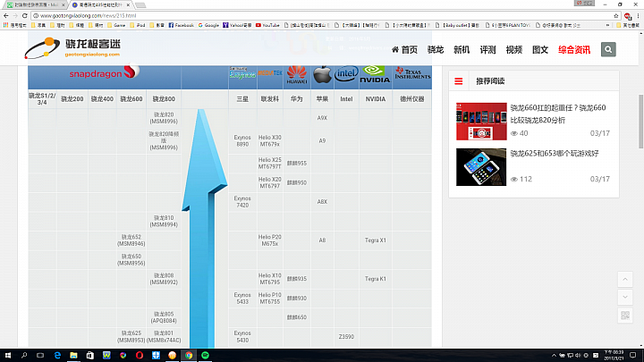Open the Store icon on taskbar
The width and height of the screenshot is (644, 362).
[90, 356]
